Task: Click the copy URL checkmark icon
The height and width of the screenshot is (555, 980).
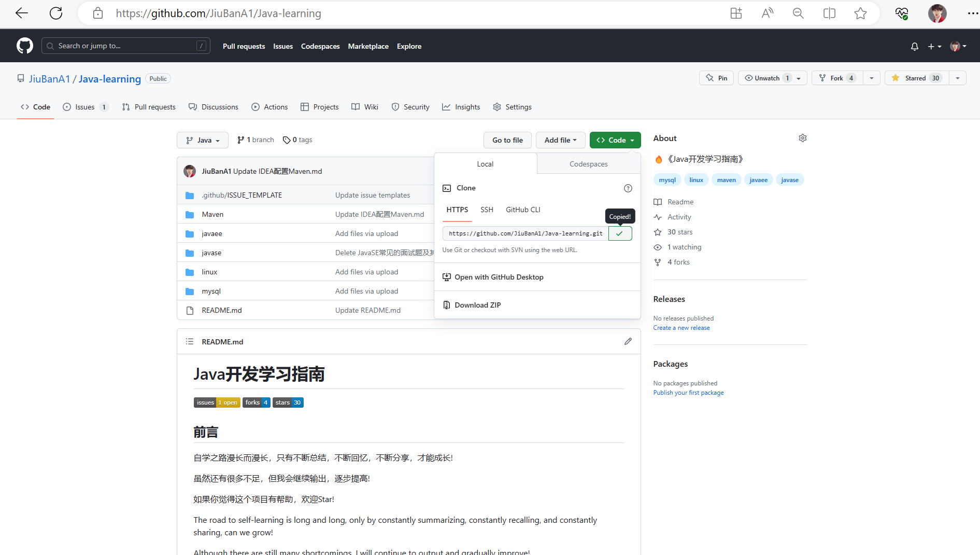Action: pos(620,233)
